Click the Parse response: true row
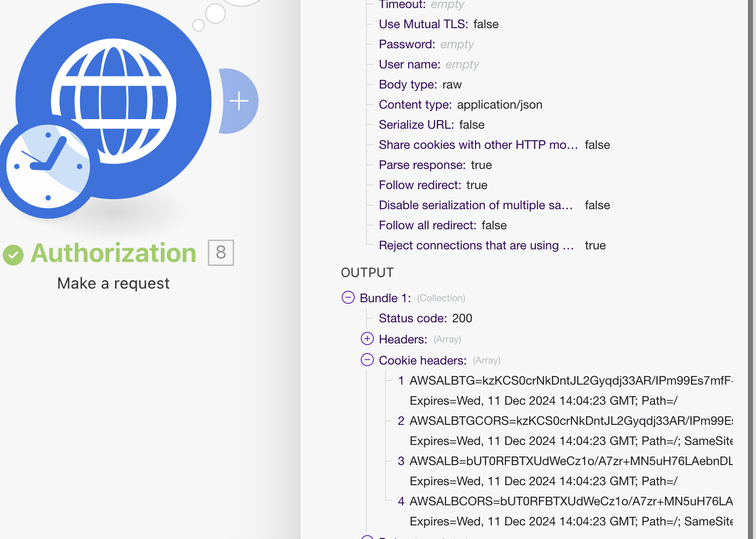The image size is (756, 539). [435, 165]
